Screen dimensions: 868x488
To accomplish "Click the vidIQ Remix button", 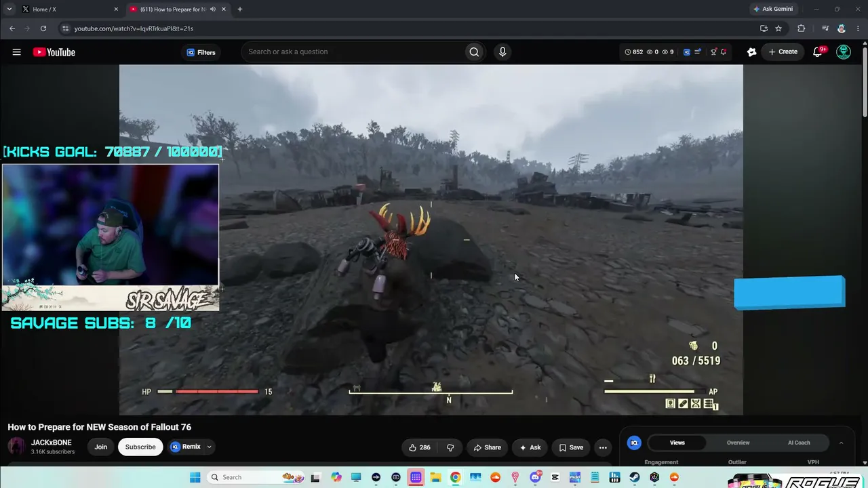I will 185,447.
